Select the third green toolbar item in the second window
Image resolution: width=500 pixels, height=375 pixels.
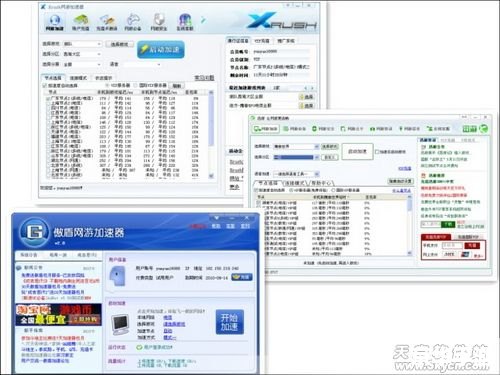click(323, 129)
